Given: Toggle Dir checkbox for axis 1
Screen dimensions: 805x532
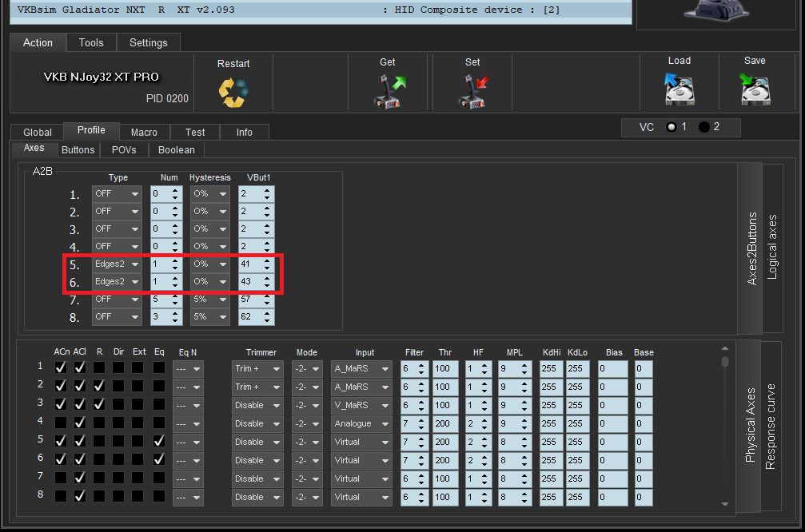Looking at the screenshot, I should coord(118,367).
